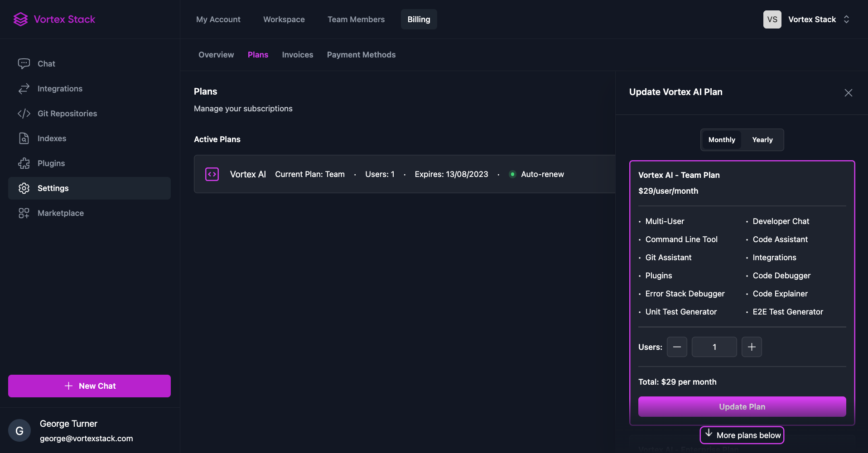The height and width of the screenshot is (453, 868).
Task: Switch billing to Monthly
Action: (x=722, y=140)
